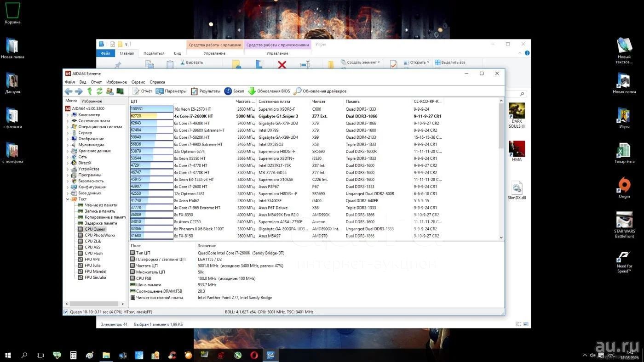
Task: Check for Обновления драйверов
Action: [320, 91]
